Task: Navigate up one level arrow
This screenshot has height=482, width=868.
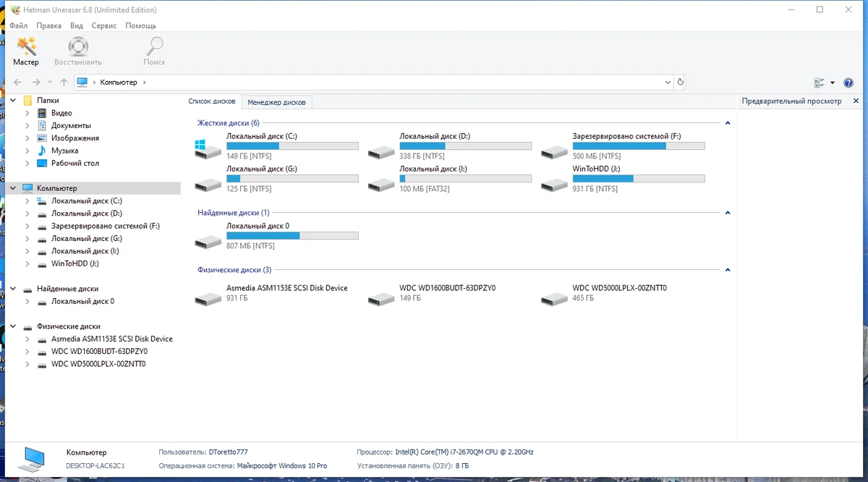Action: (x=64, y=83)
